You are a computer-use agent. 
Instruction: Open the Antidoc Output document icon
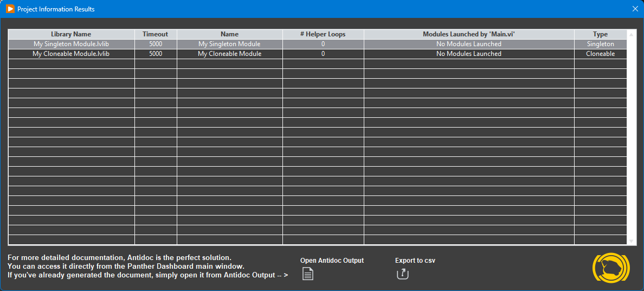coord(307,274)
